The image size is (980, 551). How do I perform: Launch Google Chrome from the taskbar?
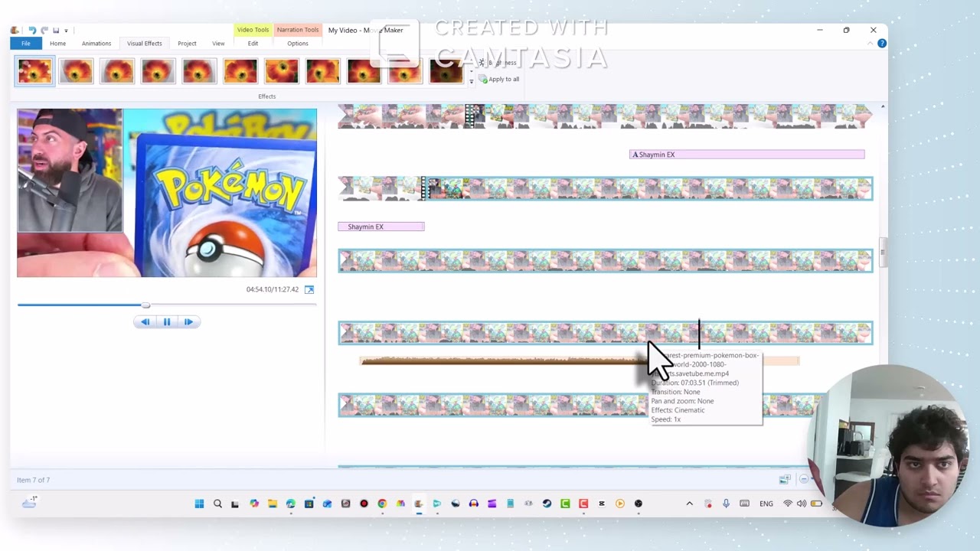[x=382, y=504]
